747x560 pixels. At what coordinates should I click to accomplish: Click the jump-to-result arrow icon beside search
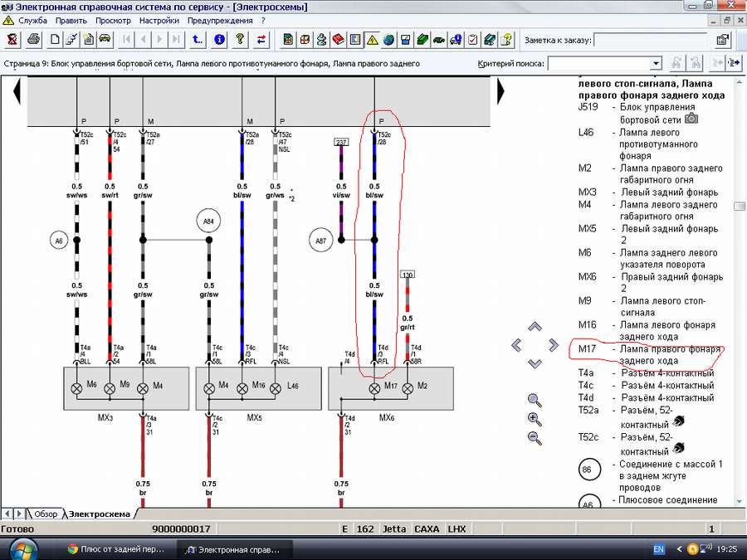pos(735,63)
